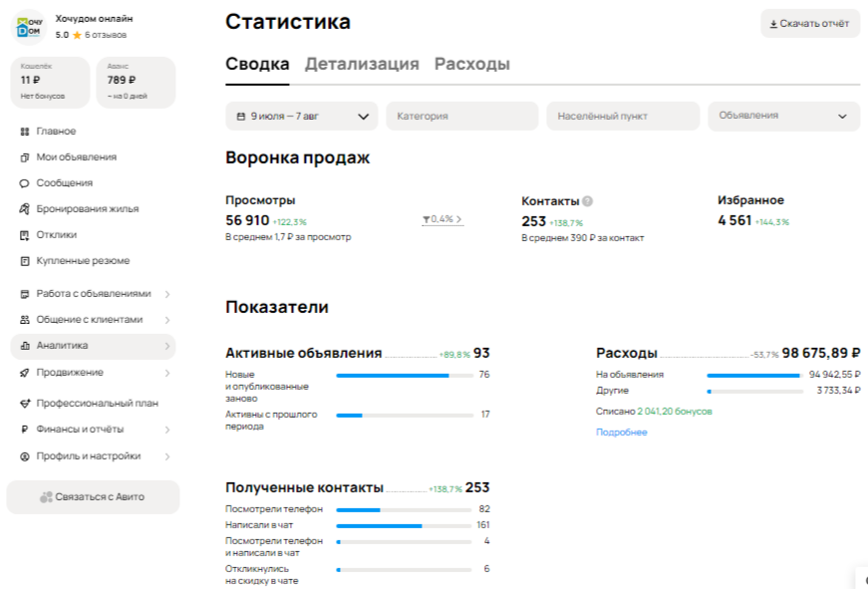Click the Продвижение rocket icon

pos(24,373)
